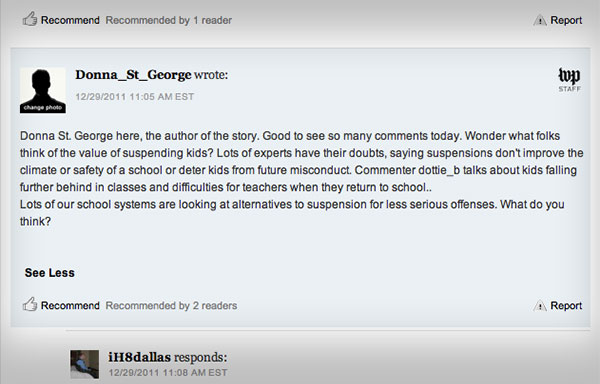Click the thumbs-up icon in top comment footer
Screen dimensions: 600x384
click(30, 19)
